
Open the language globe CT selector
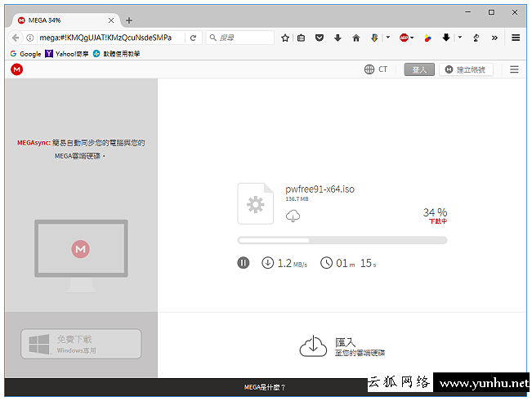click(x=376, y=69)
